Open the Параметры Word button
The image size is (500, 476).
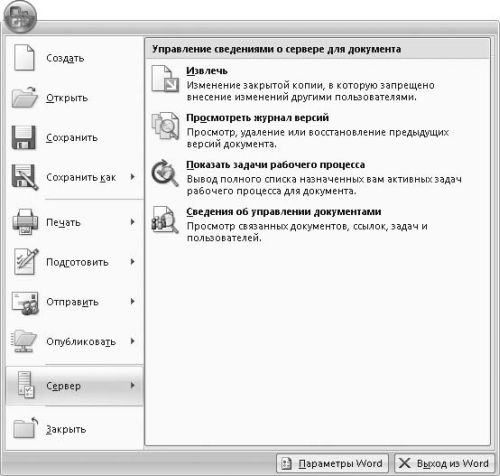coord(332,463)
